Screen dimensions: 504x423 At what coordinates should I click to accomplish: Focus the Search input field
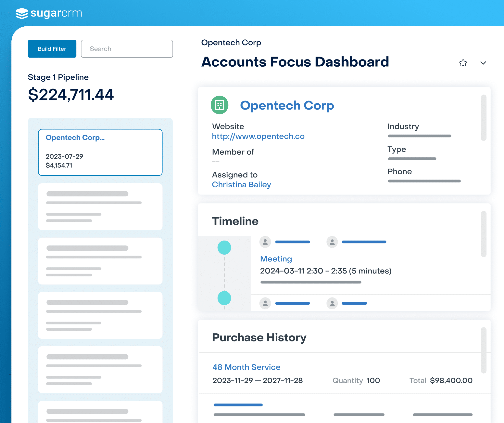click(x=127, y=49)
